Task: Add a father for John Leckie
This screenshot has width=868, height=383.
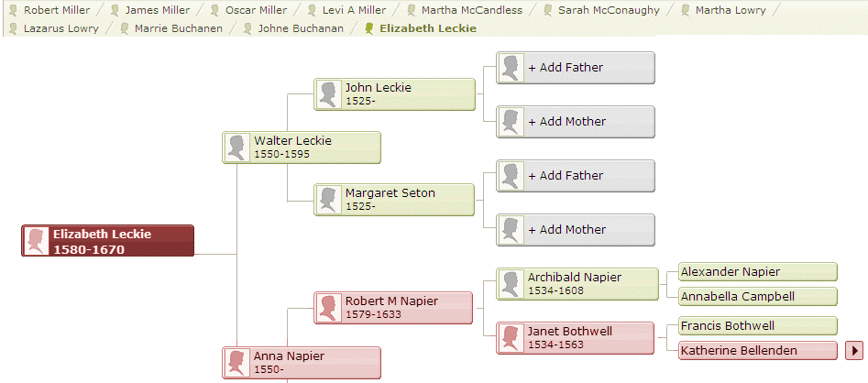Action: (x=577, y=68)
